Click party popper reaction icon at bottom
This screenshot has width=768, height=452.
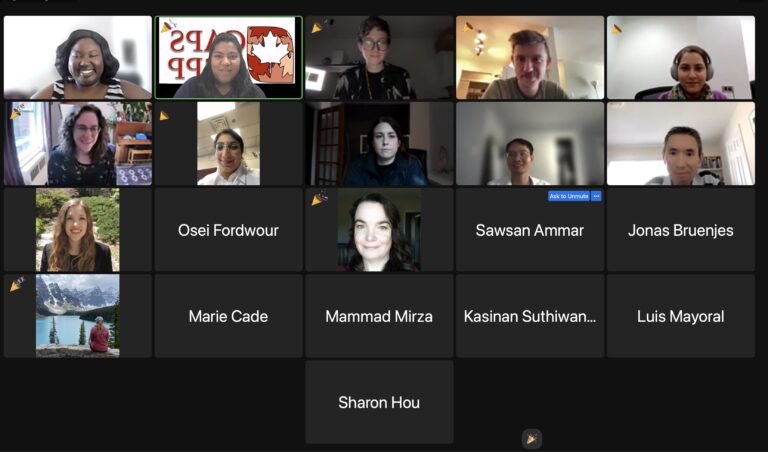(531, 439)
